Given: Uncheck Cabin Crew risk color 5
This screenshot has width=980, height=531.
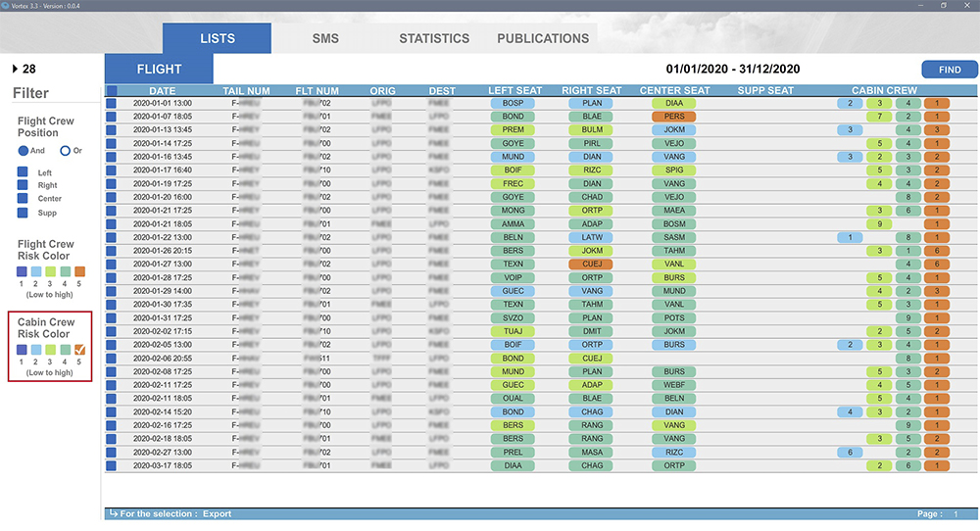Looking at the screenshot, I should click(x=80, y=350).
